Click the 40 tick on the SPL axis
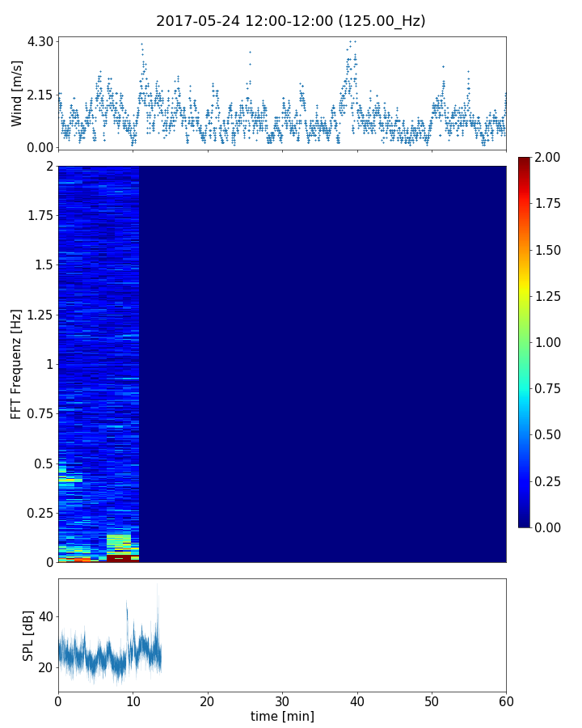This screenshot has width=582, height=728. tap(45, 616)
